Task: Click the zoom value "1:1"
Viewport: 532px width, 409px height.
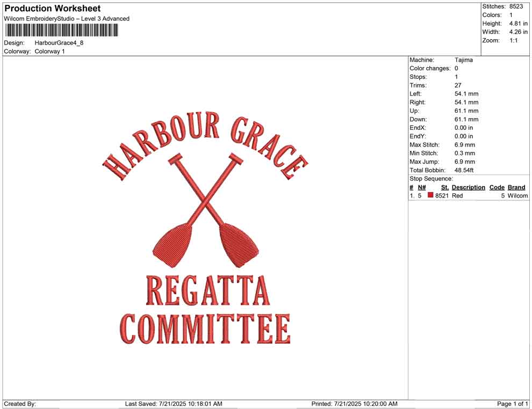Action: pyautogui.click(x=514, y=40)
